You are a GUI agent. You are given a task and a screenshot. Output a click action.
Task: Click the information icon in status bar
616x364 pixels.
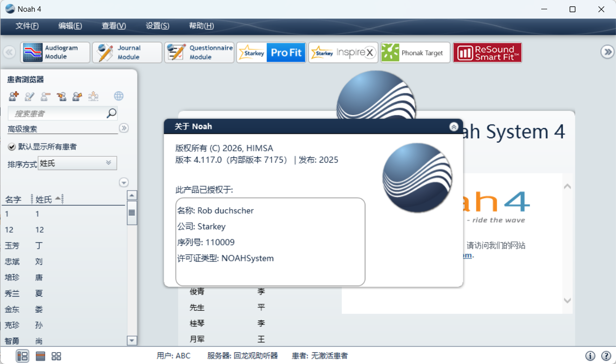tap(590, 356)
